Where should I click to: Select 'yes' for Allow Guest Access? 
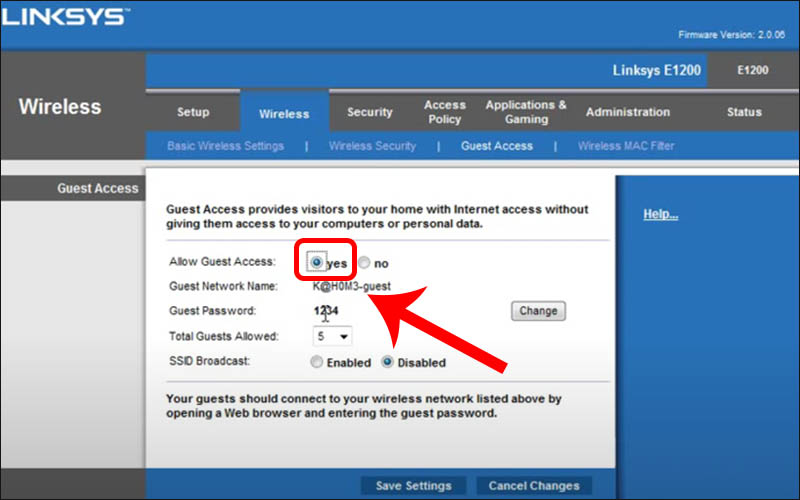point(316,262)
